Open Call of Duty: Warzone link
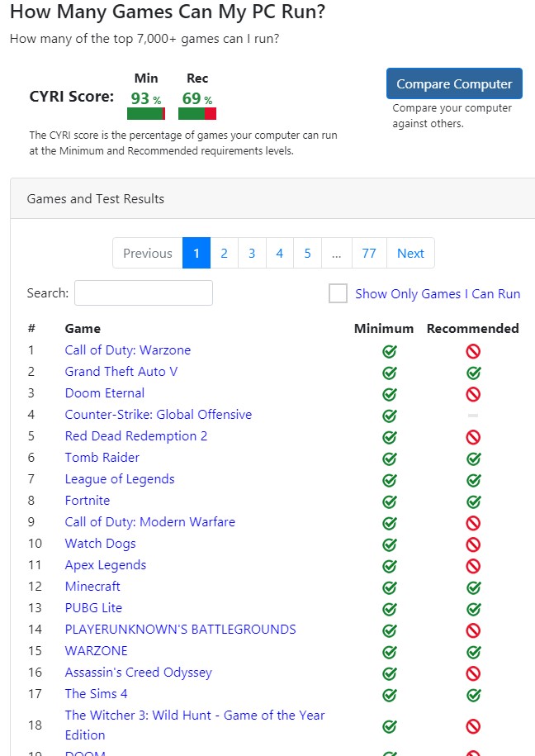The width and height of the screenshot is (535, 756). (128, 350)
